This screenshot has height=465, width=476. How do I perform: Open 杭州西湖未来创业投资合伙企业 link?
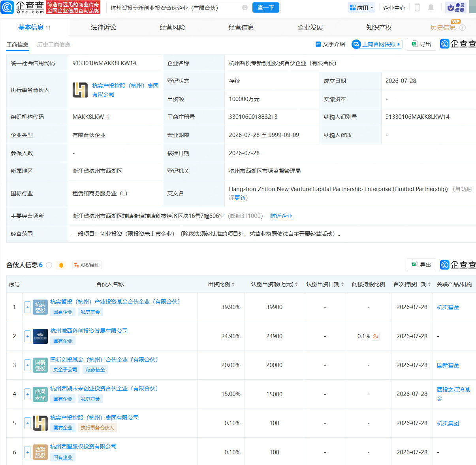[x=104, y=388]
